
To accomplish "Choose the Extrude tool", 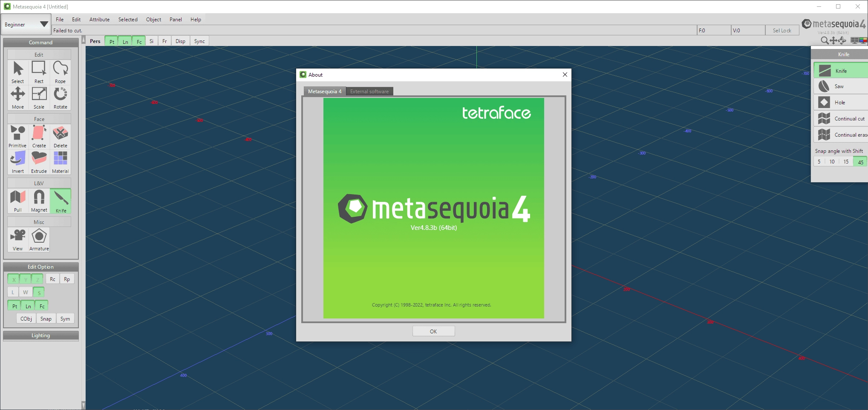I will [x=39, y=162].
